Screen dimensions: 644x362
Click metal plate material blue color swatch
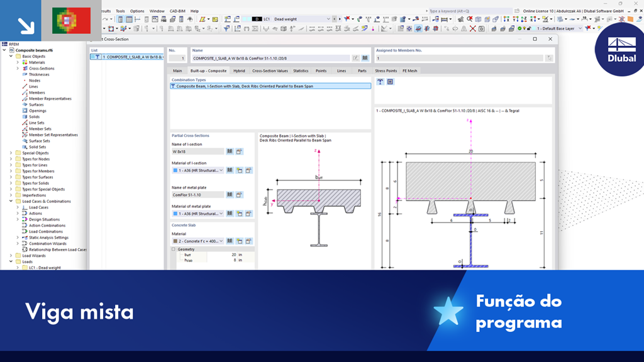(x=175, y=214)
